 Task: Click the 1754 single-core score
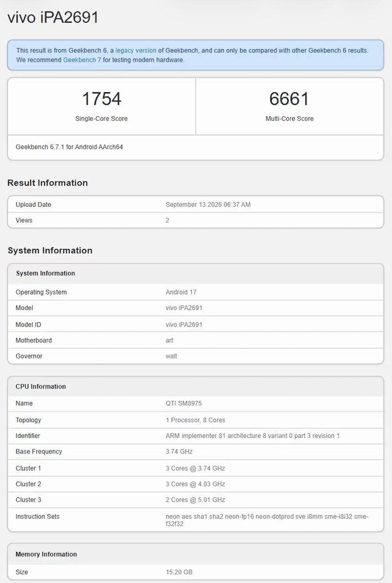pos(101,99)
